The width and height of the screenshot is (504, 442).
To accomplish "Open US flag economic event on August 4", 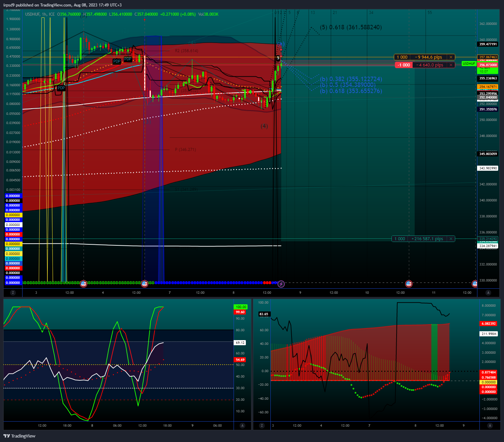I will tap(145, 284).
